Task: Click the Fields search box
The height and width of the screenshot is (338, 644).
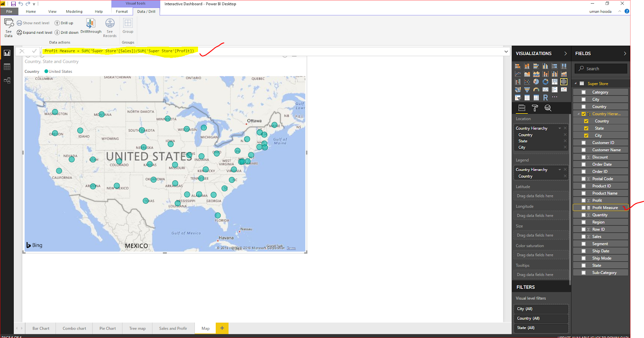Action: click(601, 69)
